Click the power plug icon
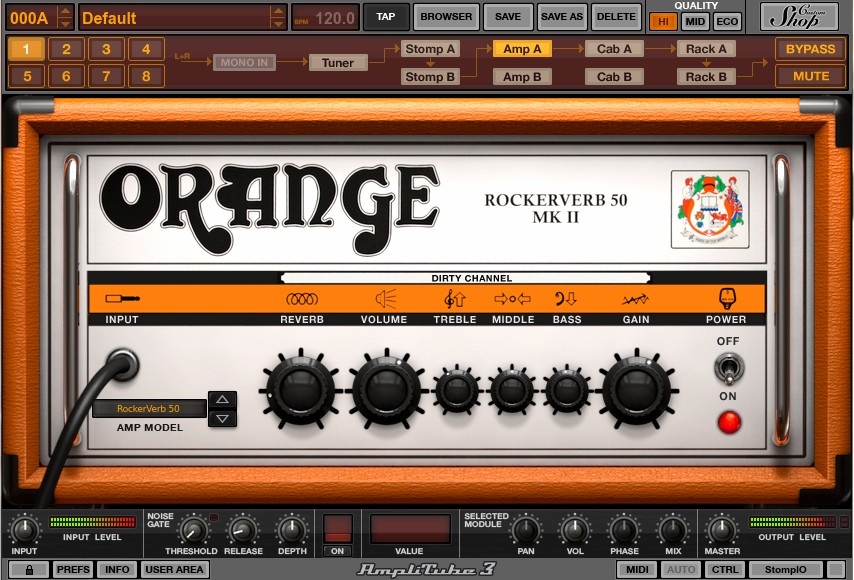Viewport: 854px width, 580px height. point(727,298)
